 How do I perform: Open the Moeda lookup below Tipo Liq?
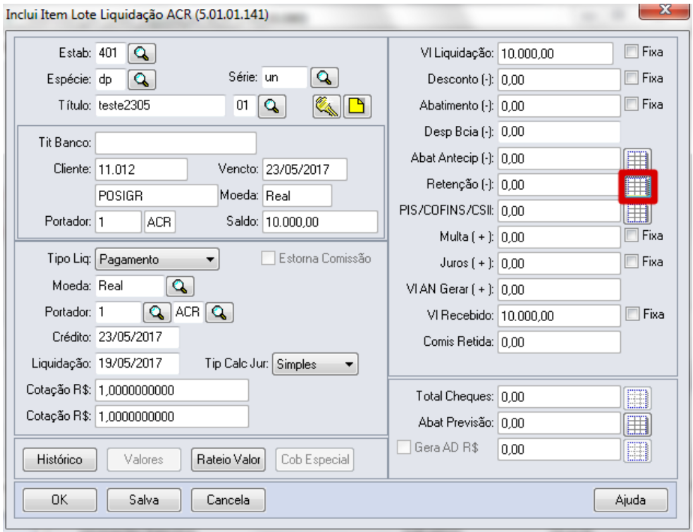coord(180,286)
